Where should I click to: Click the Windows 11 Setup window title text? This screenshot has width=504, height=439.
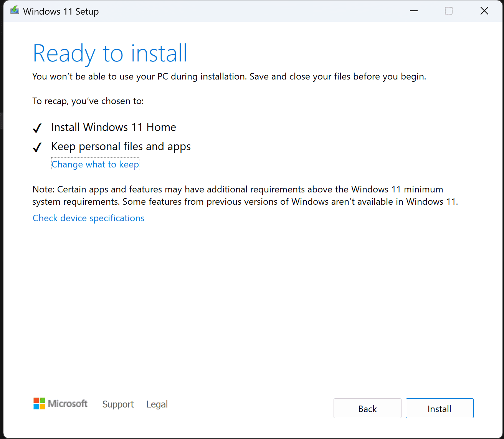click(61, 12)
